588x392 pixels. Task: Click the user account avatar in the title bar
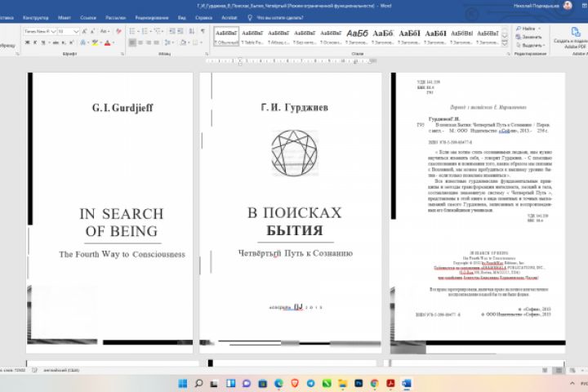[568, 6]
